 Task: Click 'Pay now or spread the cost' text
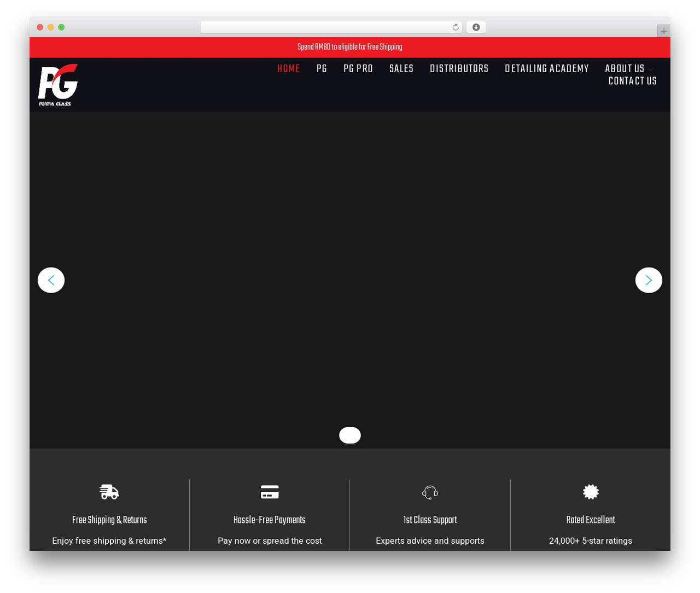[270, 540]
